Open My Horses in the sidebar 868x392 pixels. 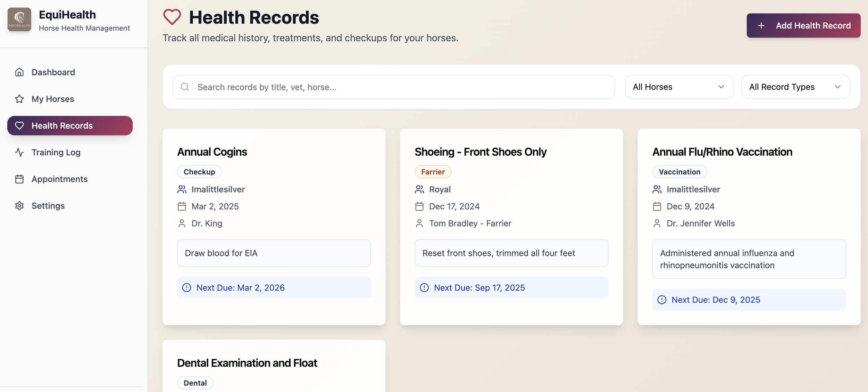click(x=53, y=99)
